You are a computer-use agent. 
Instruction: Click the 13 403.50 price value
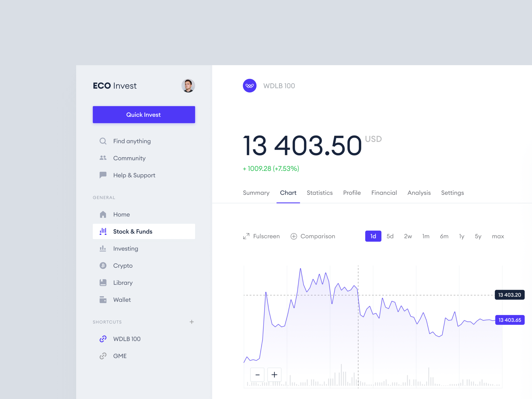[302, 145]
